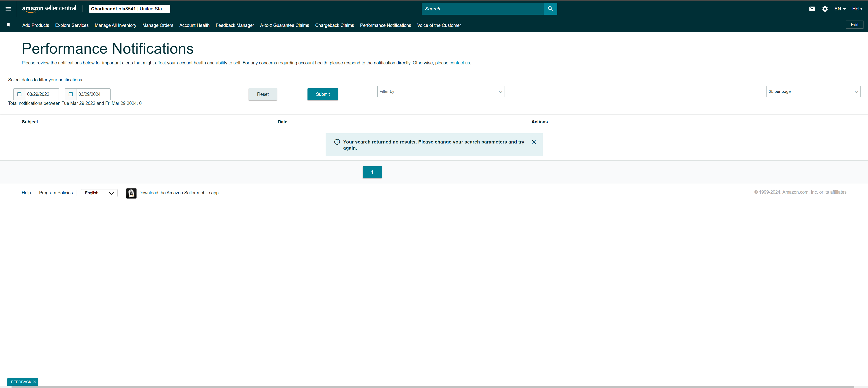The image size is (868, 388).
Task: Dismiss the no results alert
Action: (x=534, y=142)
